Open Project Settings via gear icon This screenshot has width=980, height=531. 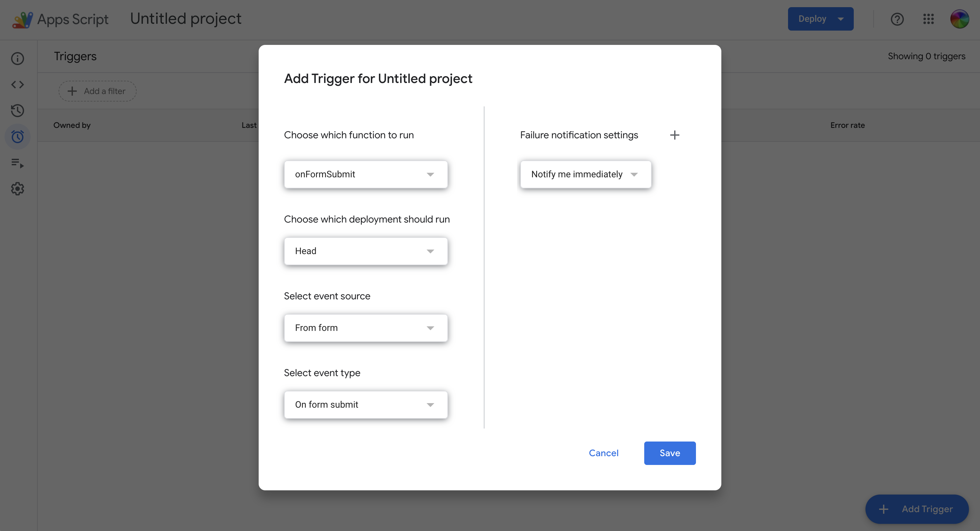pos(18,189)
